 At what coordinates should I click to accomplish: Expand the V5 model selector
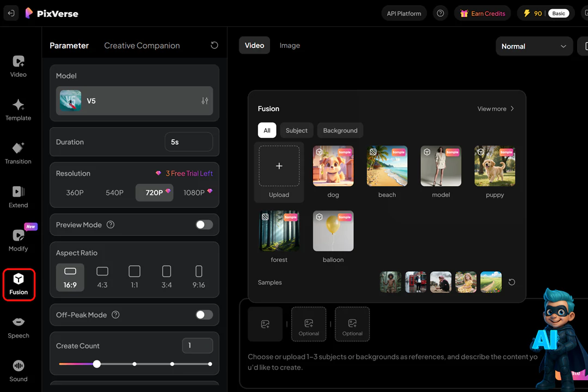pyautogui.click(x=134, y=101)
